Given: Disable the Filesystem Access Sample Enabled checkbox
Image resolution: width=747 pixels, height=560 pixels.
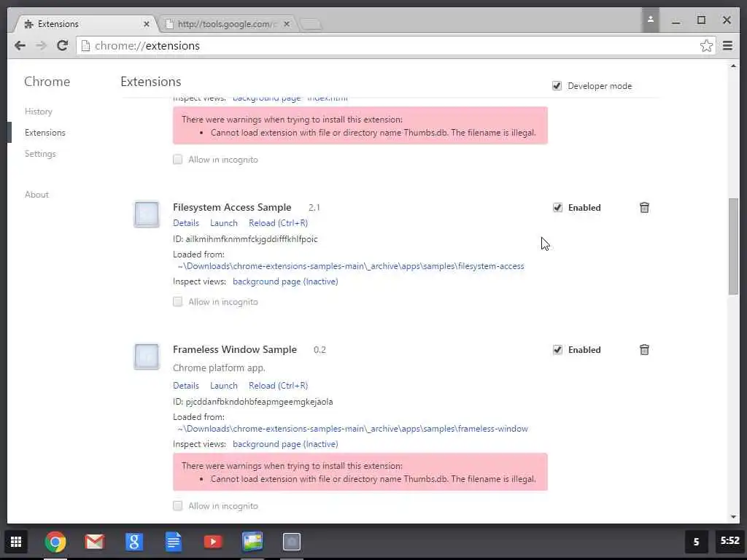Looking at the screenshot, I should pyautogui.click(x=557, y=208).
